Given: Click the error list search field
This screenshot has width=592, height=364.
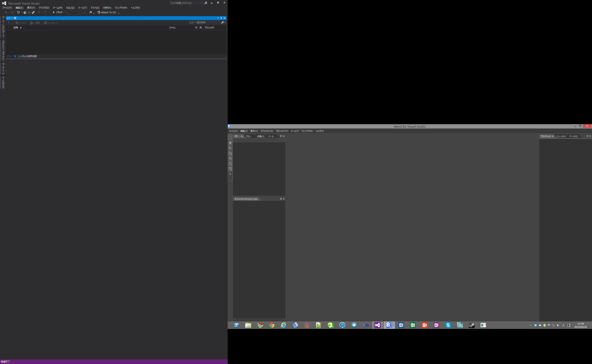Looking at the screenshot, I should [x=204, y=23].
